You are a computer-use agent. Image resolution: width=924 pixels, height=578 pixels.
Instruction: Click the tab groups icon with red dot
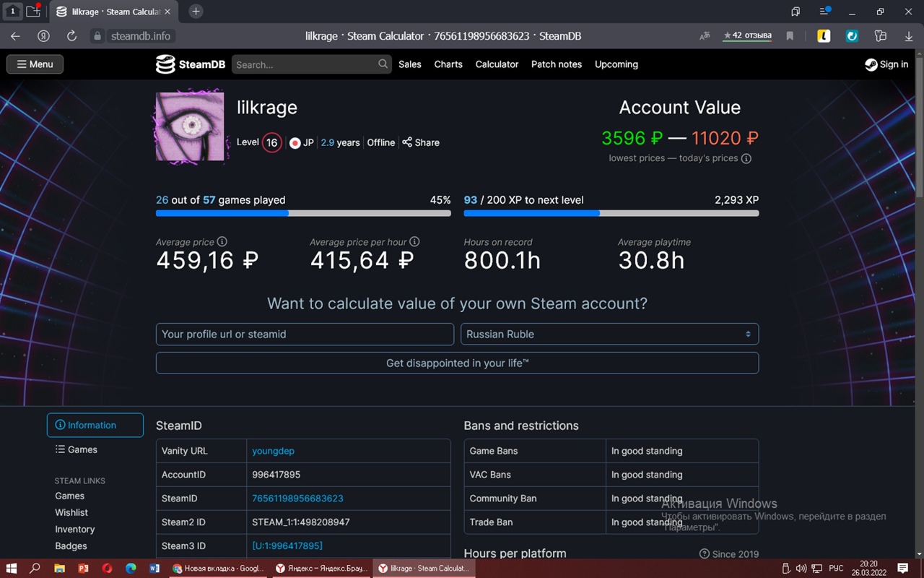[33, 12]
